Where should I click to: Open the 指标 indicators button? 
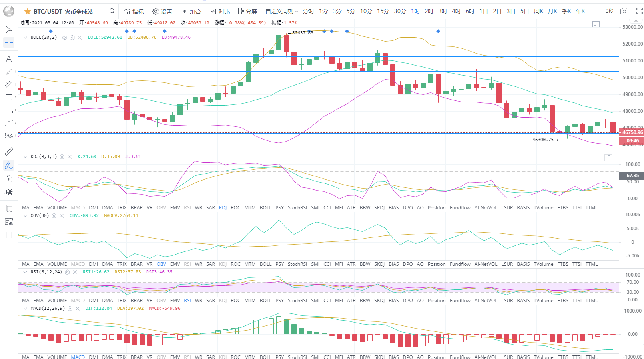134,11
